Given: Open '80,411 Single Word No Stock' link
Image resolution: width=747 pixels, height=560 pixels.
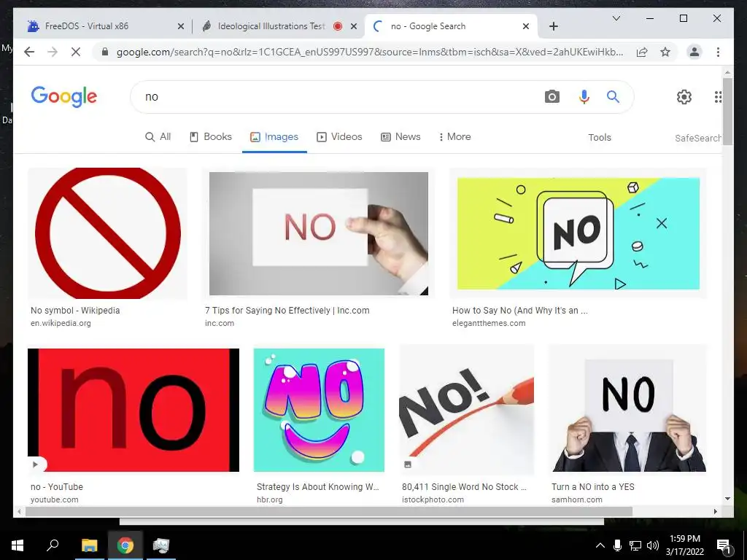Looking at the screenshot, I should click(x=464, y=486).
